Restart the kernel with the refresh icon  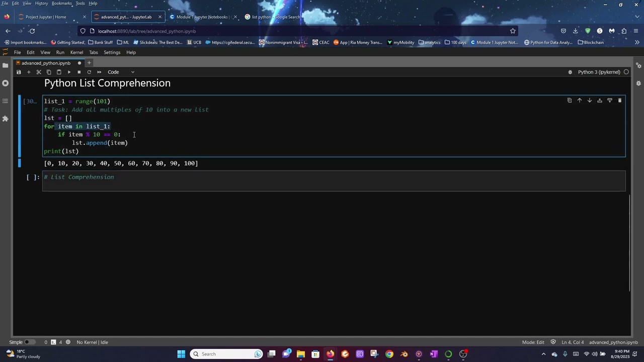[x=89, y=72]
